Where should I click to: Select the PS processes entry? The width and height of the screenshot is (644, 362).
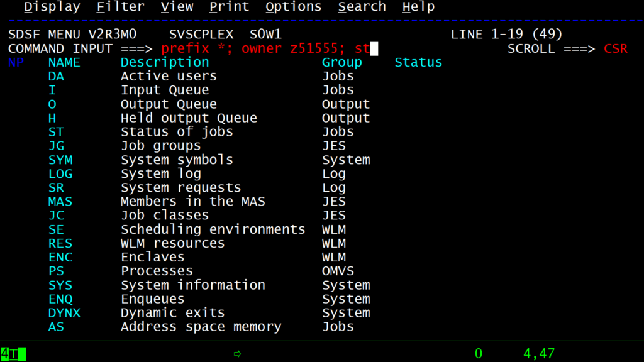click(56, 271)
